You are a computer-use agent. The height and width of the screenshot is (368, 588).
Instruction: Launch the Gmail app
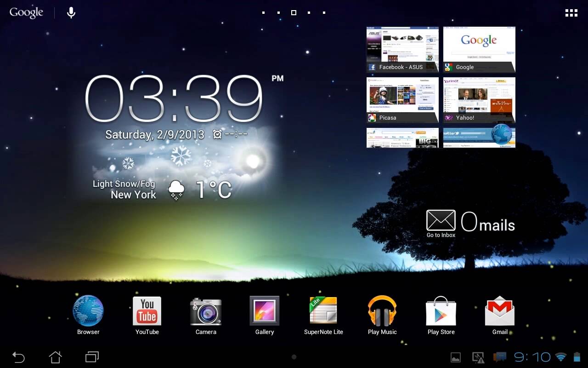click(500, 311)
